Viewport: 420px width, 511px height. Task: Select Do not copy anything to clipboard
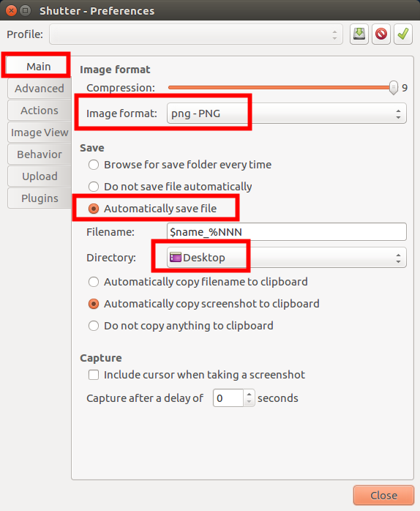click(181, 326)
